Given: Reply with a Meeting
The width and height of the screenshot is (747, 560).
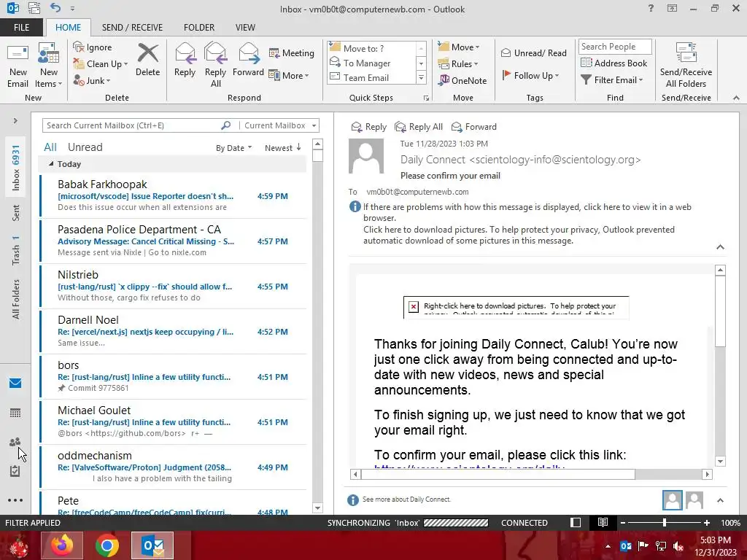Looking at the screenshot, I should [x=292, y=52].
